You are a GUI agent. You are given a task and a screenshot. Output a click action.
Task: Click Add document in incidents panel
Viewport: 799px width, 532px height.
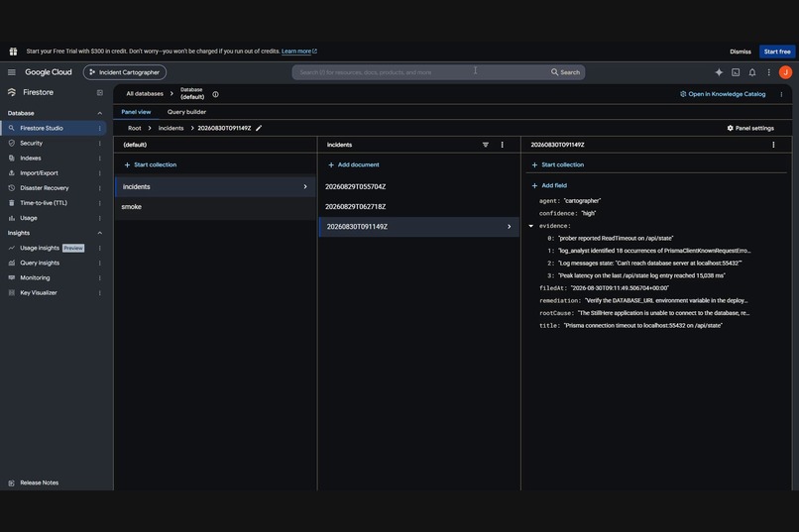tap(354, 164)
